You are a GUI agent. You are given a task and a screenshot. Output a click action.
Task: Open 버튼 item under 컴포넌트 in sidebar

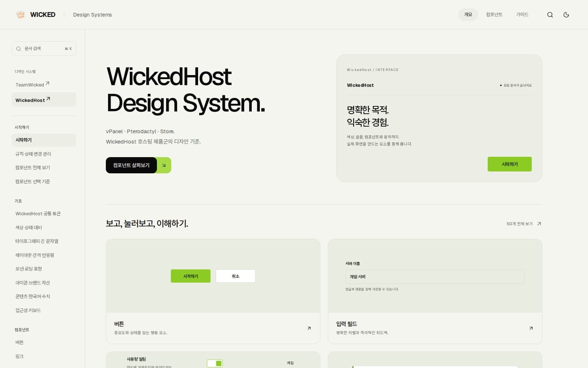click(x=44, y=343)
